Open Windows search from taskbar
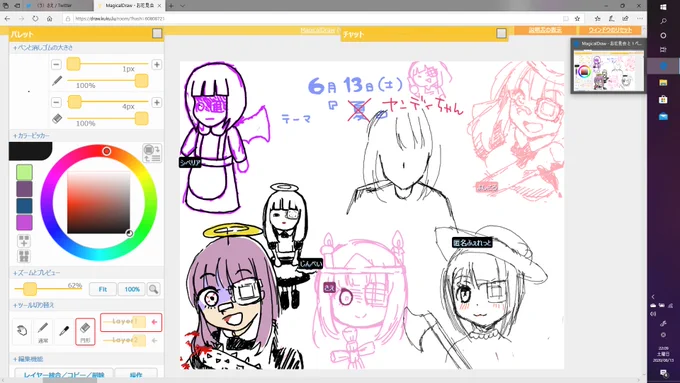This screenshot has width=680, height=383. 663,21
